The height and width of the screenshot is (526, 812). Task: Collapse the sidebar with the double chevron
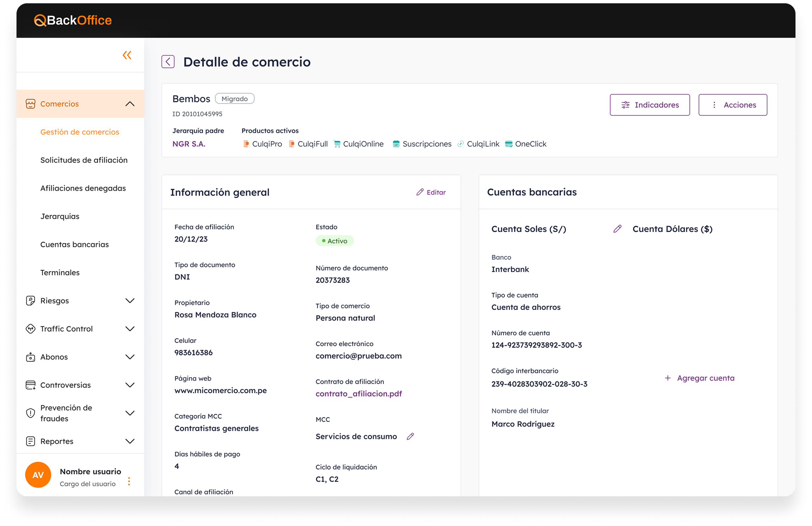tap(127, 55)
